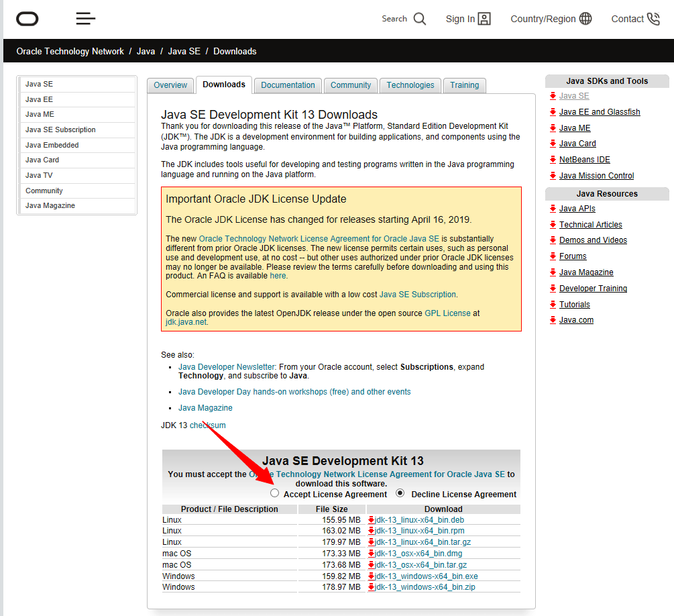Click red arrow icon beside Developer Training
674x616 pixels.
point(553,289)
